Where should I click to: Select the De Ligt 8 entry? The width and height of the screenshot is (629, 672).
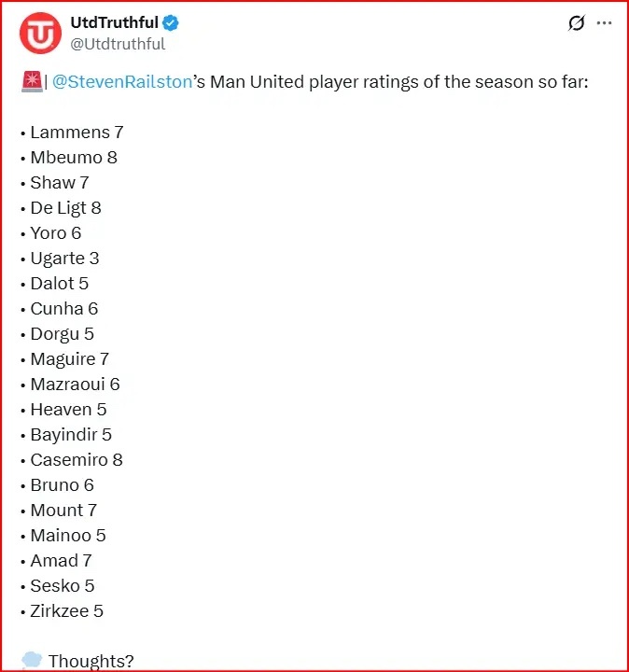[61, 208]
